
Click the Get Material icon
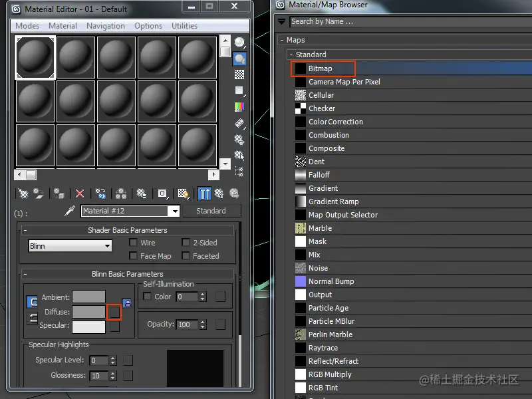click(x=23, y=194)
